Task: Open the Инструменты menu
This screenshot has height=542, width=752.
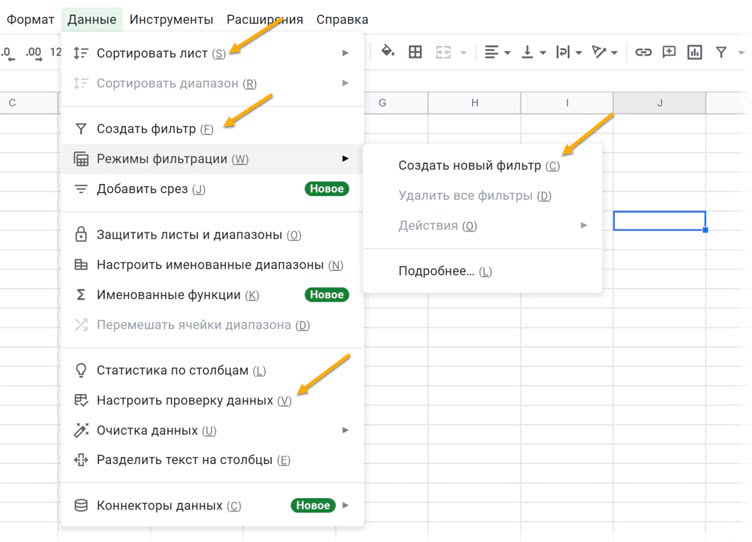Action: click(171, 19)
